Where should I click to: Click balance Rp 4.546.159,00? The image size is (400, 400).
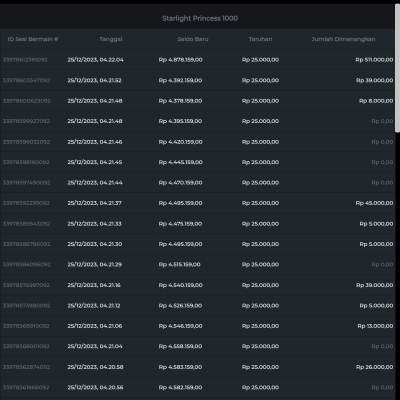point(180,326)
